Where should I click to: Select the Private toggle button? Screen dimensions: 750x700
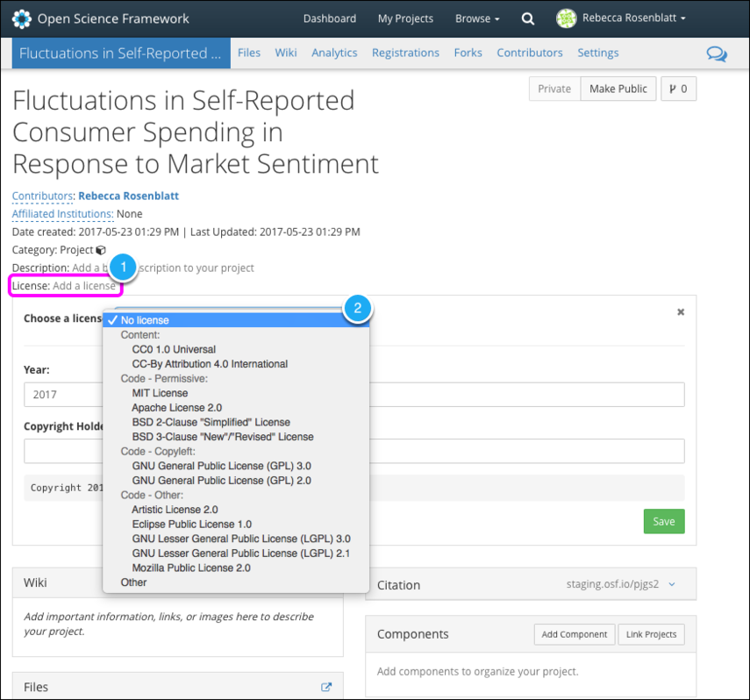pyautogui.click(x=554, y=89)
